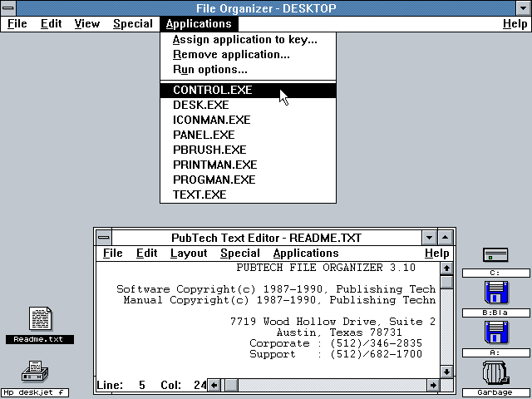Click the PUBTECH FILE ORGANIZER 3.10 heading
Viewport: 532px width, 399px height.
[x=326, y=268]
